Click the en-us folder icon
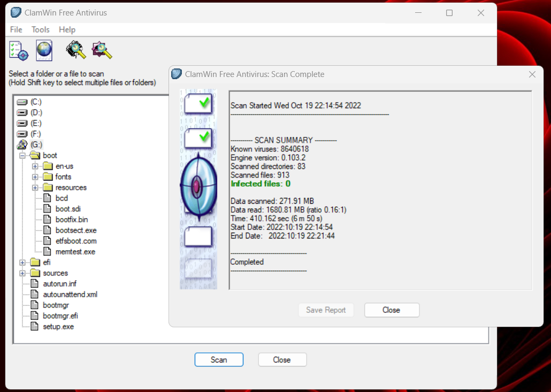The image size is (551, 392). pyautogui.click(x=48, y=166)
